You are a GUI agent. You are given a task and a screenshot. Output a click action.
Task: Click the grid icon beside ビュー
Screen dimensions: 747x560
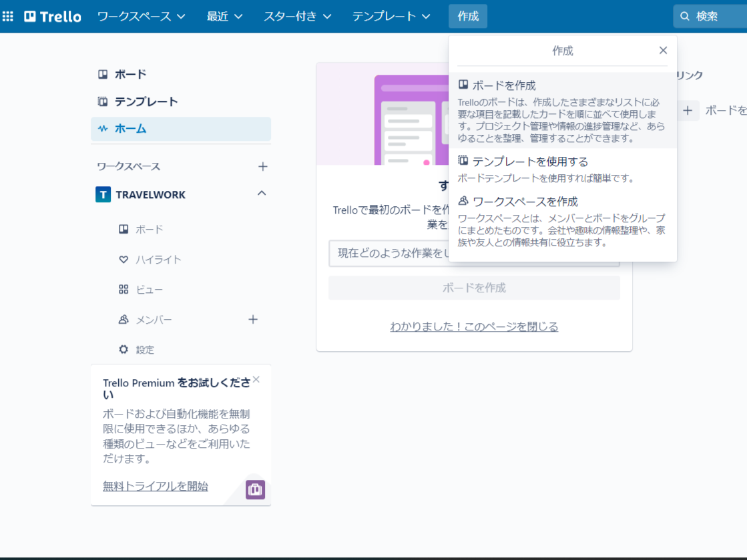click(123, 290)
